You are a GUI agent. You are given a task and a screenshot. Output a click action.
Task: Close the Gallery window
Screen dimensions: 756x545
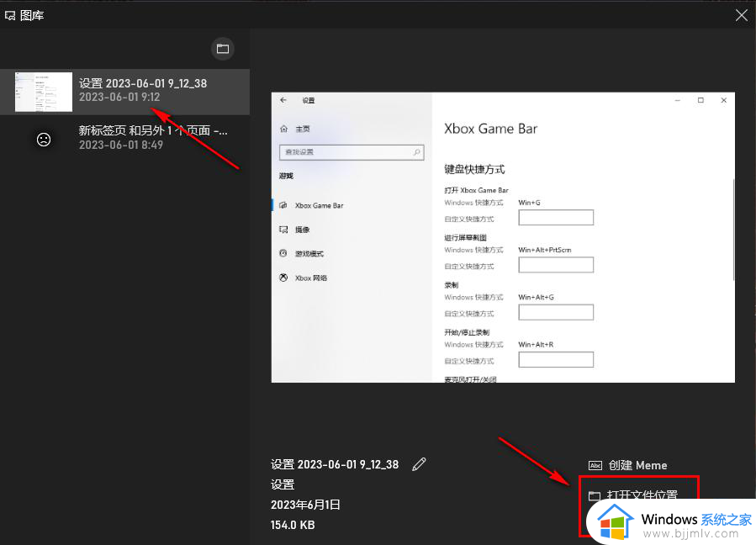742,15
